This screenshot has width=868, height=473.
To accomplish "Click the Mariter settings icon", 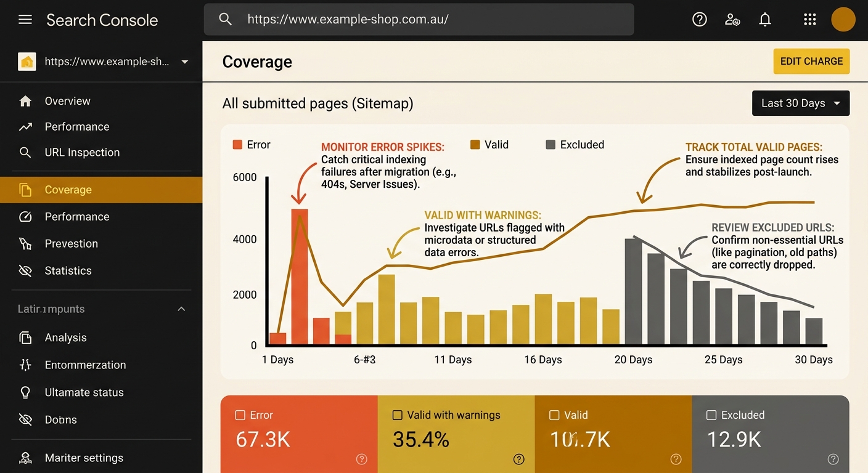I will pyautogui.click(x=25, y=458).
